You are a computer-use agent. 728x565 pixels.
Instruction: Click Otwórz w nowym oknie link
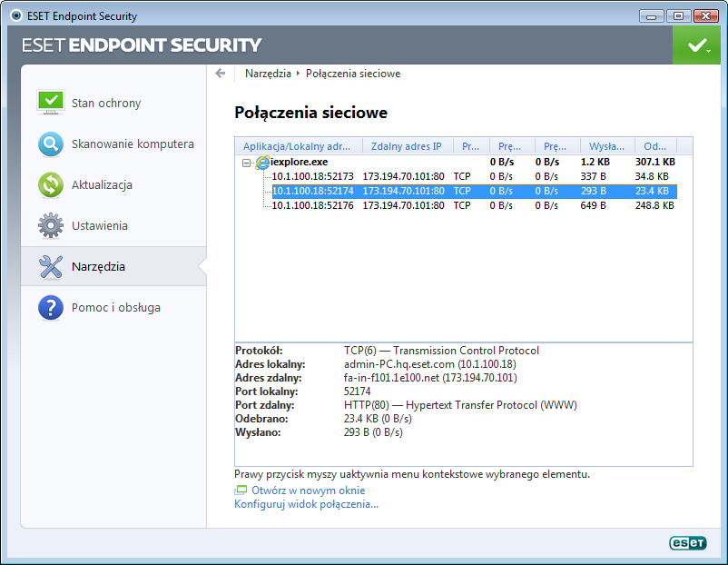click(x=309, y=491)
